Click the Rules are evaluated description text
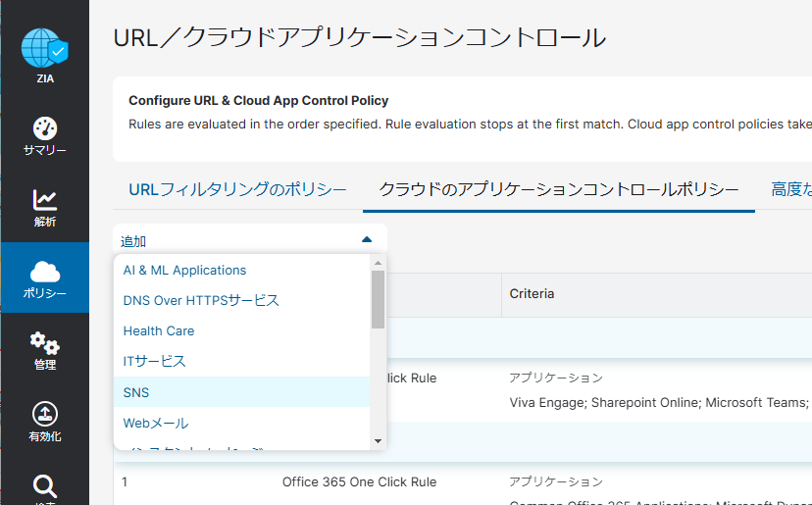The height and width of the screenshot is (505, 812). click(x=470, y=125)
